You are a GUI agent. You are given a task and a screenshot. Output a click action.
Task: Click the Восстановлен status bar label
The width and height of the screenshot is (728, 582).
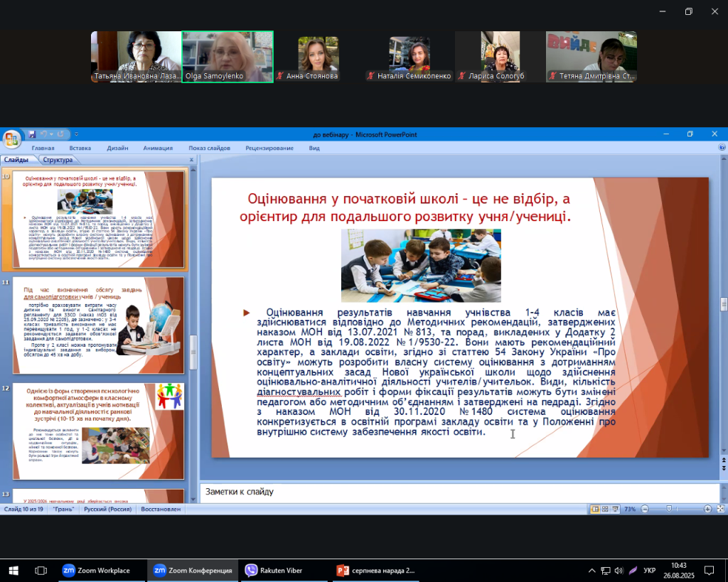click(161, 509)
